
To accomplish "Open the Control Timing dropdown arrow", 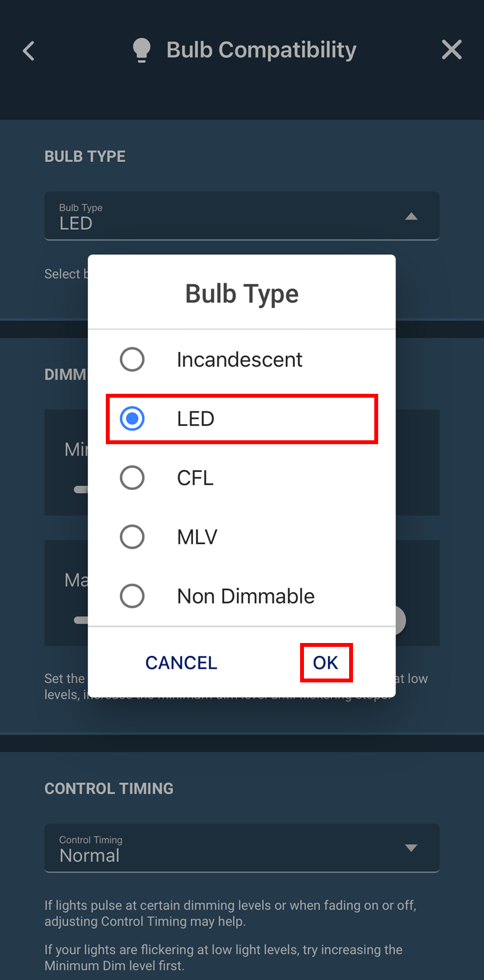I will coord(412,848).
